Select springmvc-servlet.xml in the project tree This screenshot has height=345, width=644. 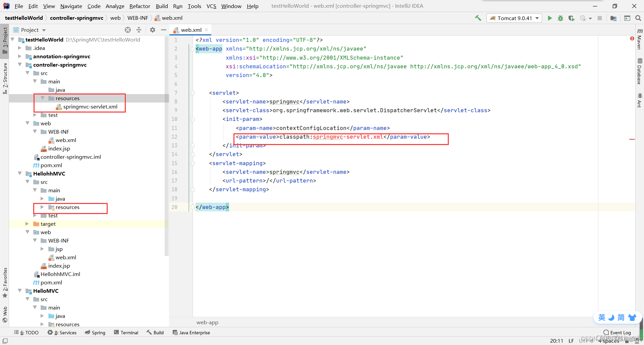(90, 107)
